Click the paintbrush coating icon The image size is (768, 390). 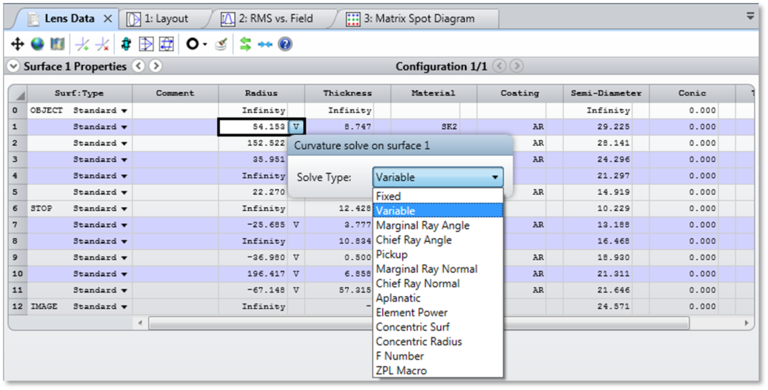point(221,45)
